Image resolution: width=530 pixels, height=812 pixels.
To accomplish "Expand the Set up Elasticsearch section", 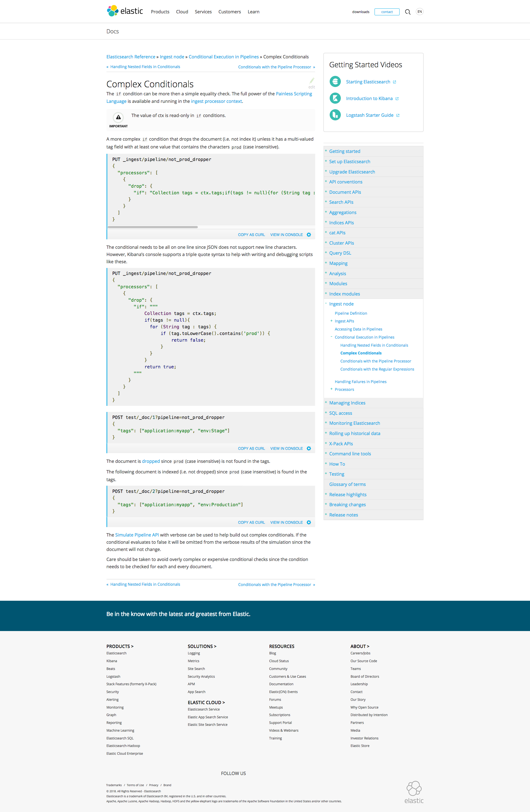I will 326,161.
